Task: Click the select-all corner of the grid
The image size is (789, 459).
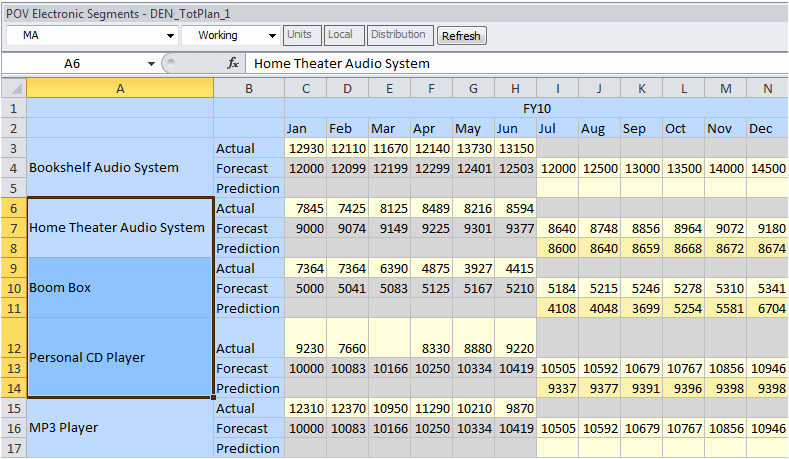Action: [13, 88]
